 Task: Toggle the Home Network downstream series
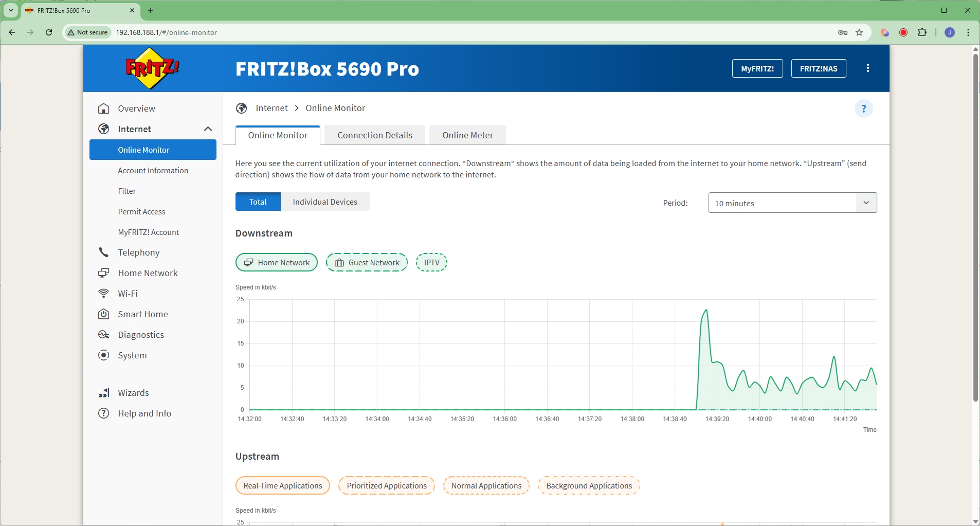(277, 262)
